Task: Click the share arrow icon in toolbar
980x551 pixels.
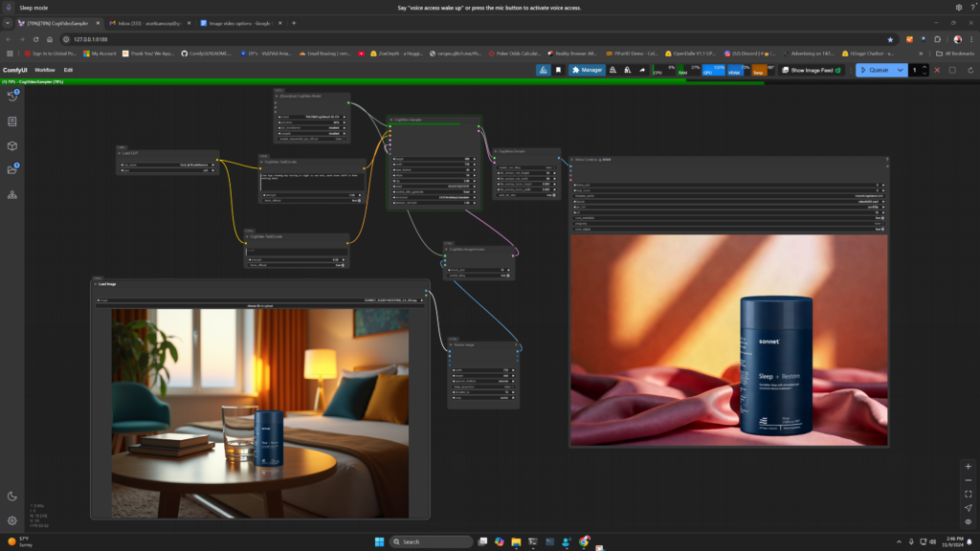Action: click(x=642, y=70)
